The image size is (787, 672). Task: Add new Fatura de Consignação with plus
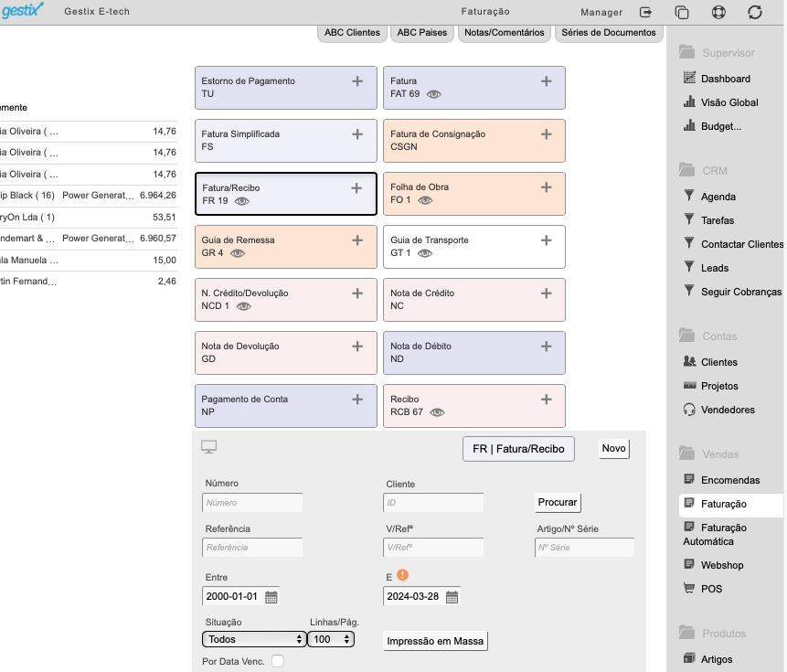[547, 134]
